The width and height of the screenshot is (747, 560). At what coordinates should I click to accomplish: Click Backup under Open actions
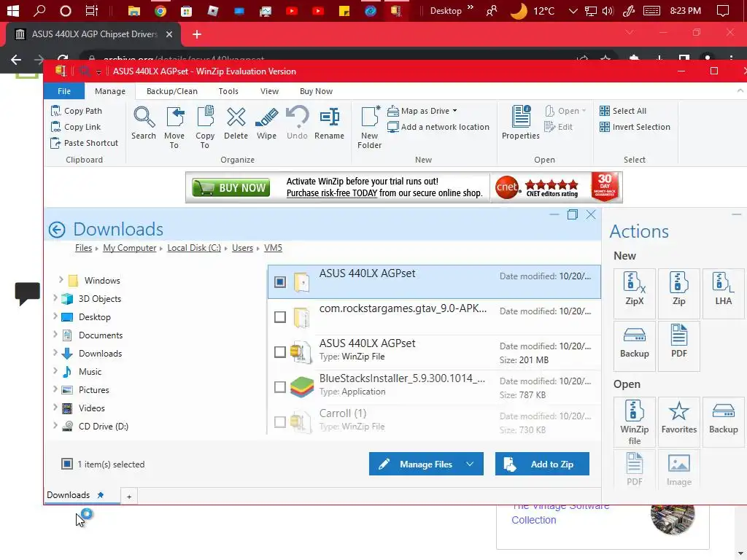pyautogui.click(x=723, y=422)
